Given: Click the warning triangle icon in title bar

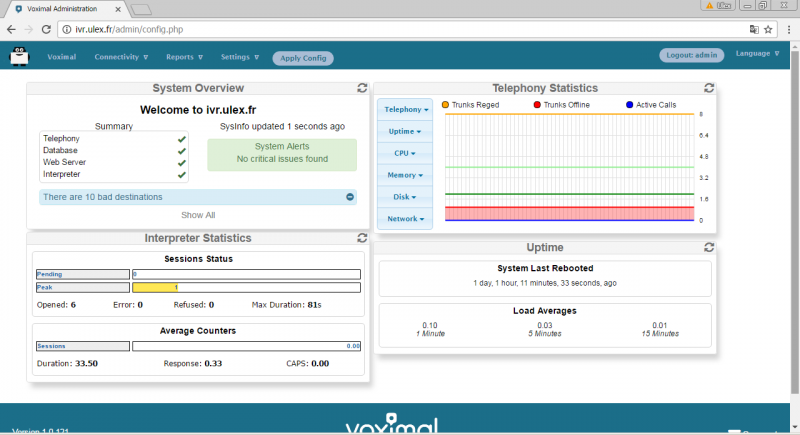Looking at the screenshot, I should point(709,6).
